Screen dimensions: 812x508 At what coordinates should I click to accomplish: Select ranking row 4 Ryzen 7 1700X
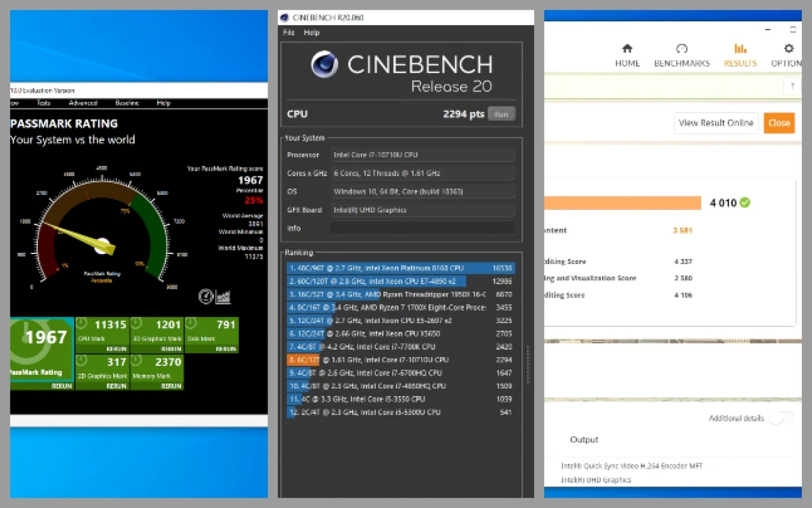[x=400, y=308]
